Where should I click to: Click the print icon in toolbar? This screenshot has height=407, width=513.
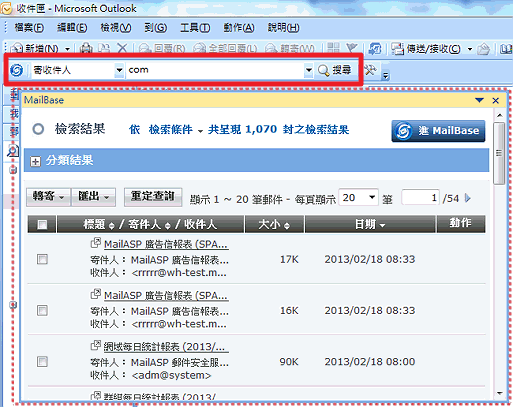click(86, 49)
